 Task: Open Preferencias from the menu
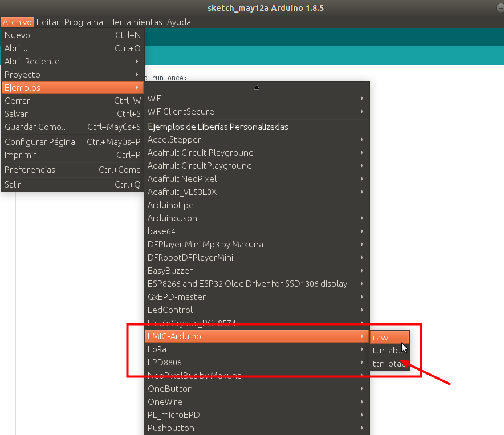pos(72,170)
